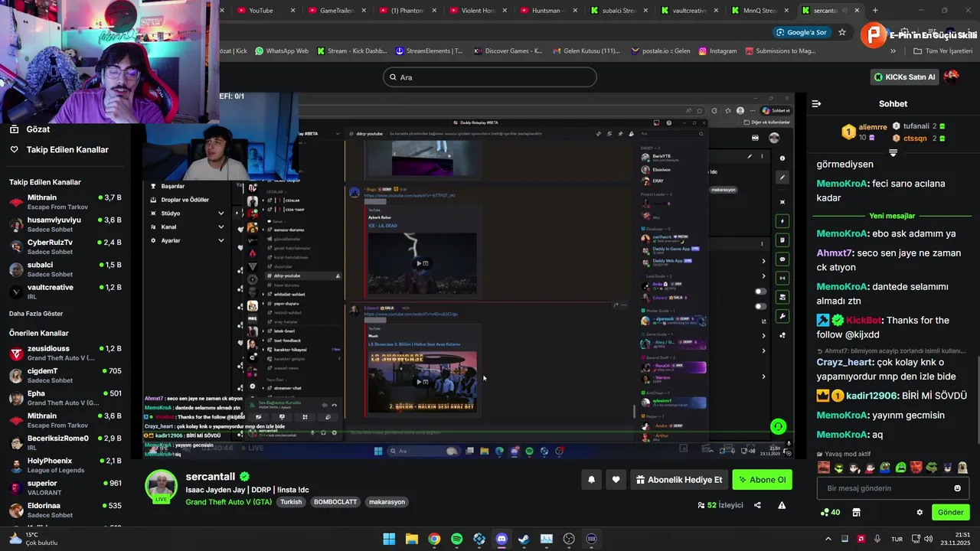
Task: Follow sercantall with the heart icon
Action: 616,480
